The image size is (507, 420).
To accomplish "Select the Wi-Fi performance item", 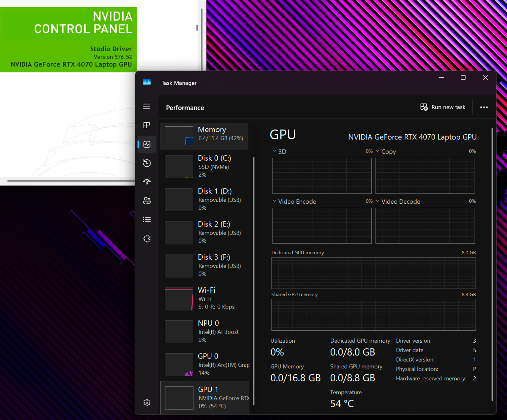I will [x=205, y=298].
